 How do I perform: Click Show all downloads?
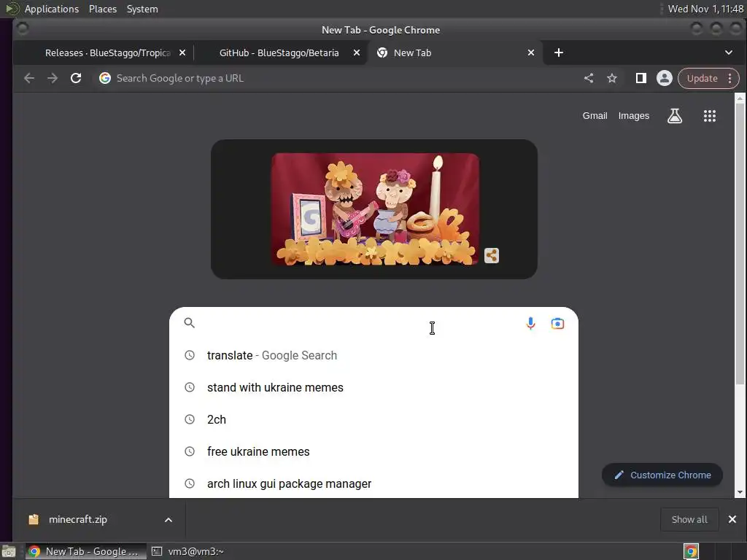pos(689,519)
